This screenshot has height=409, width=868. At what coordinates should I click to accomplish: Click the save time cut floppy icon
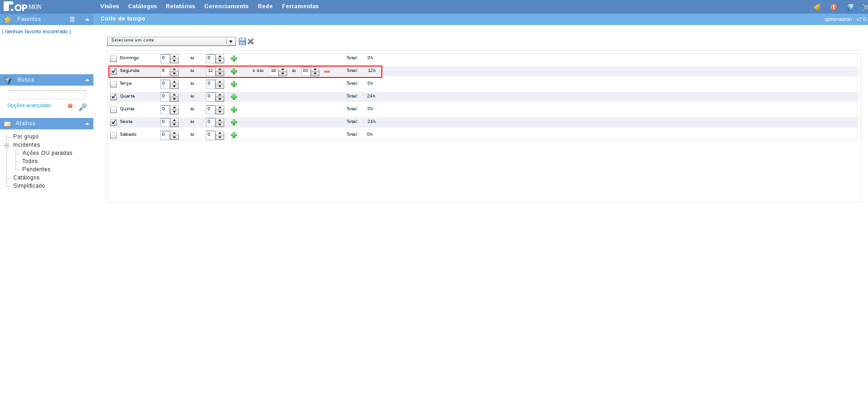[x=242, y=41]
